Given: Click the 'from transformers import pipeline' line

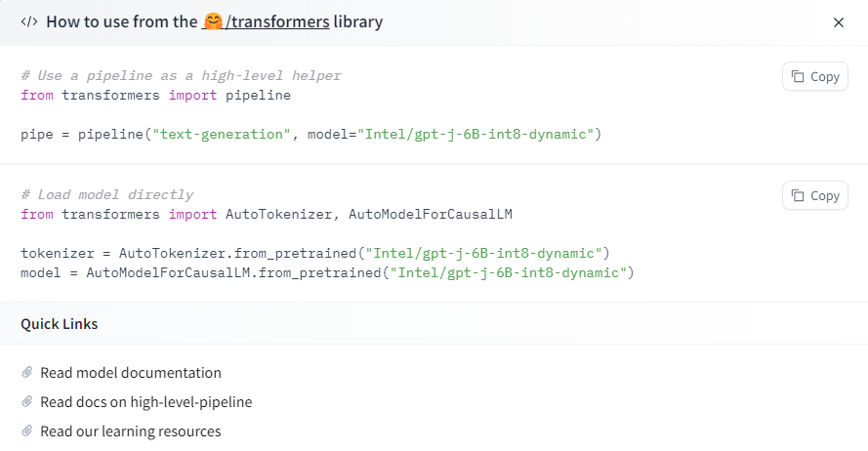Looking at the screenshot, I should click(x=155, y=95).
